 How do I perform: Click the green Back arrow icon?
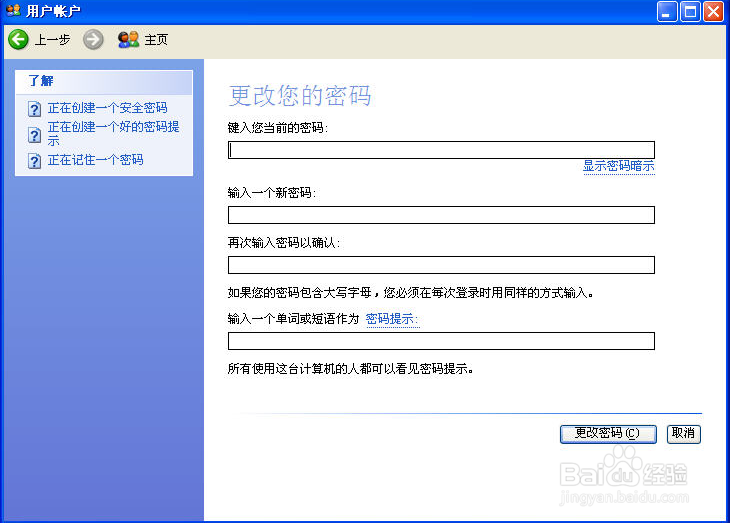(19, 40)
